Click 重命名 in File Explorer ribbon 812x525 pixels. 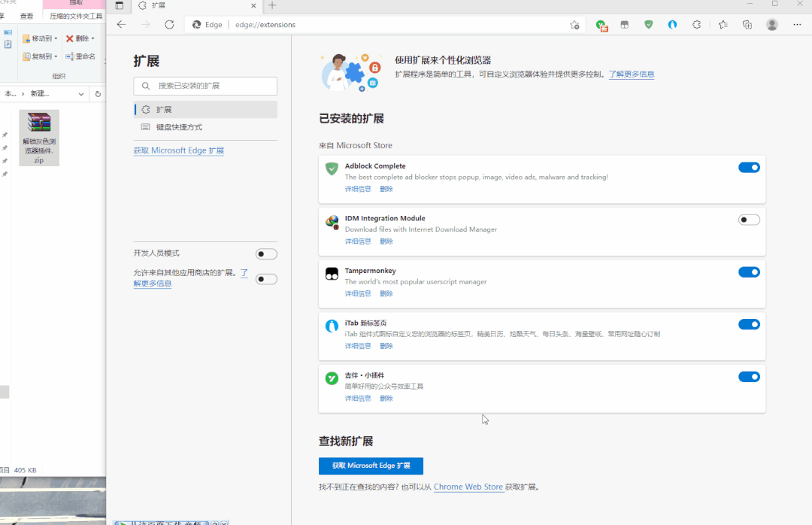tap(80, 56)
